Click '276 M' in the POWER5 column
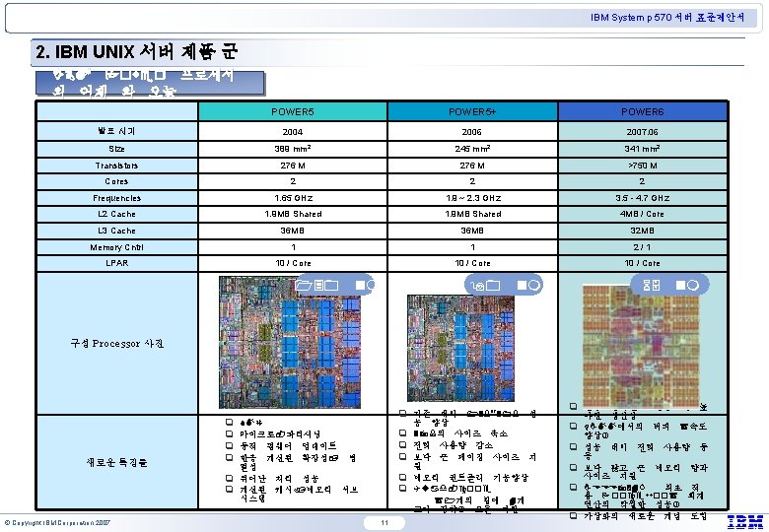The height and width of the screenshot is (532, 769). [293, 166]
